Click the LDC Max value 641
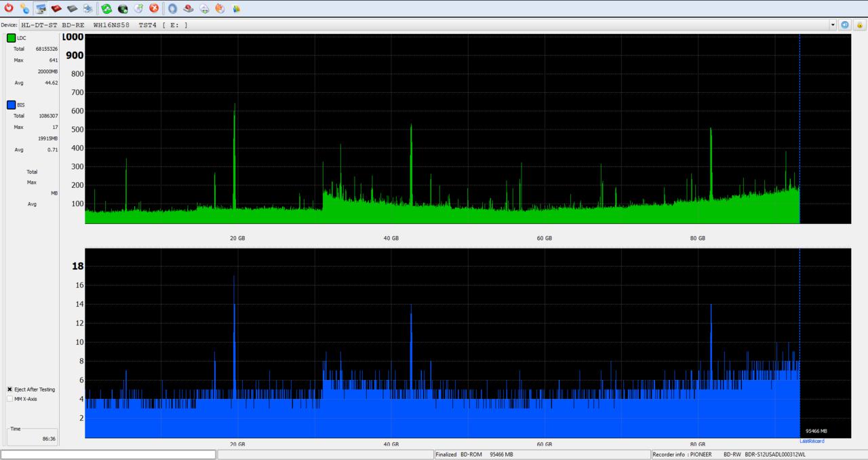 53,60
